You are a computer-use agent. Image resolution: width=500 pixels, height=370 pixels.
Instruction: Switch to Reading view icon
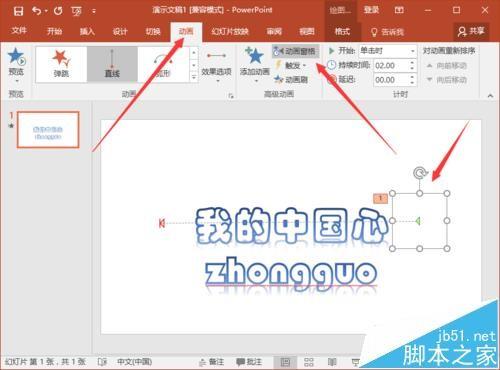click(332, 362)
